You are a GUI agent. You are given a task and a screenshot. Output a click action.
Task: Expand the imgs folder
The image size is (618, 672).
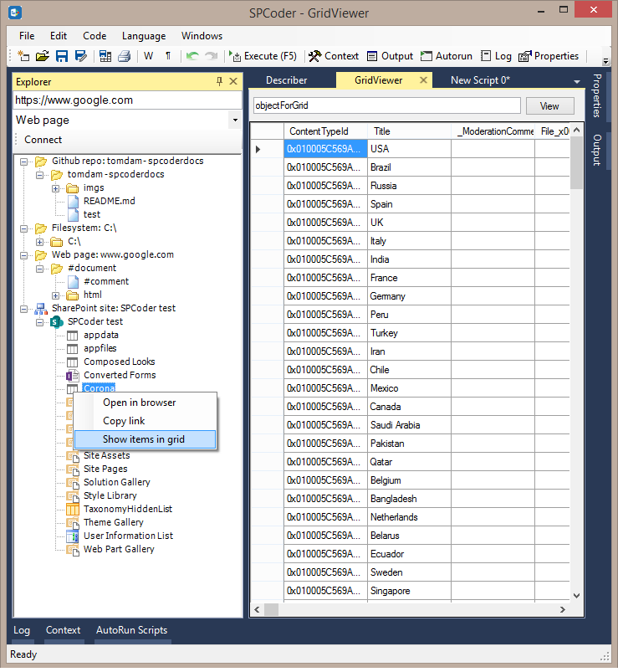(x=56, y=188)
